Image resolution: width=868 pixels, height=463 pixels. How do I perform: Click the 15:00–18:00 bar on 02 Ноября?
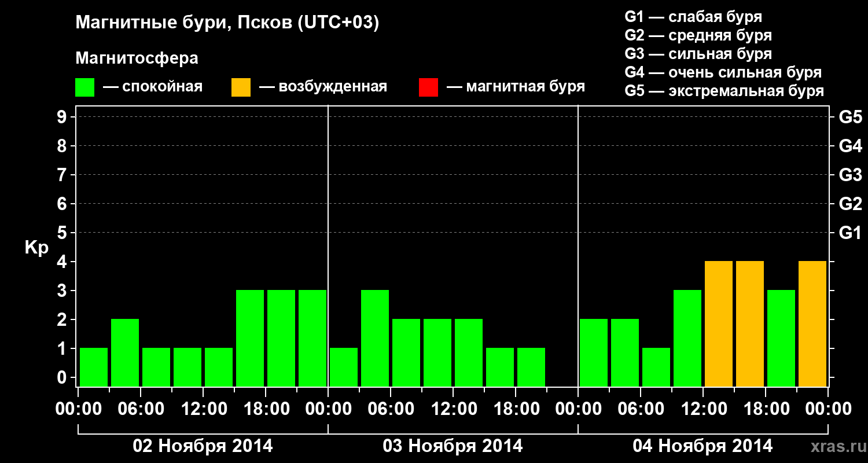[x=250, y=338]
